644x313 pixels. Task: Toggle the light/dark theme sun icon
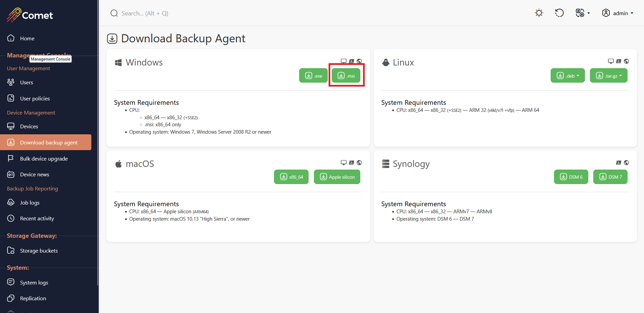(539, 13)
